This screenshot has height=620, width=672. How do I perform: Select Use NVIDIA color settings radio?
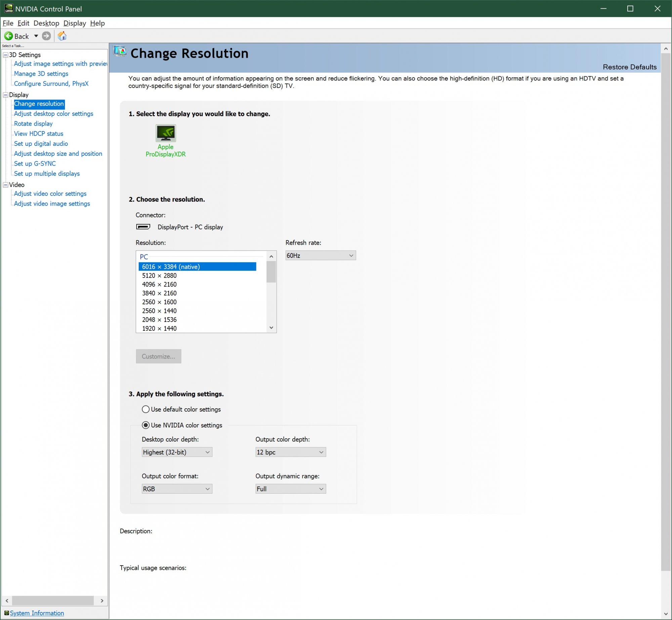(145, 425)
